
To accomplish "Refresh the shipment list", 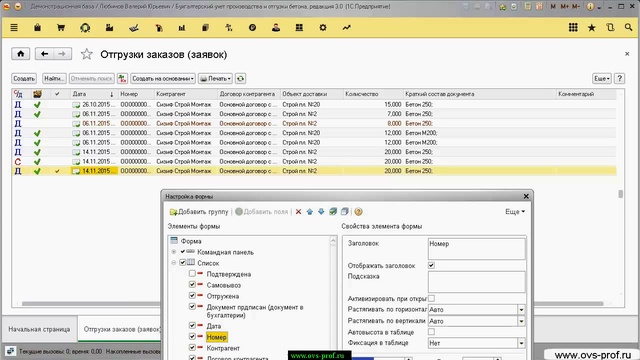I will pos(240,78).
